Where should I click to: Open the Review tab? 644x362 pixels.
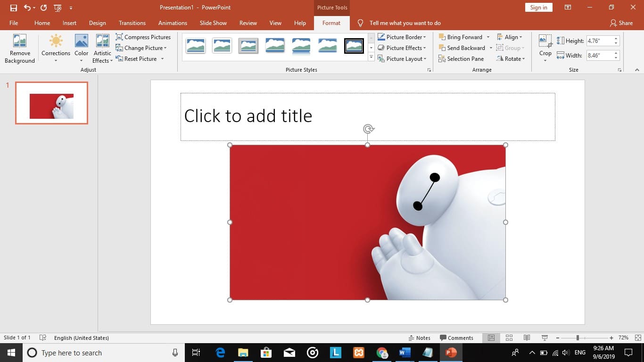coord(248,23)
